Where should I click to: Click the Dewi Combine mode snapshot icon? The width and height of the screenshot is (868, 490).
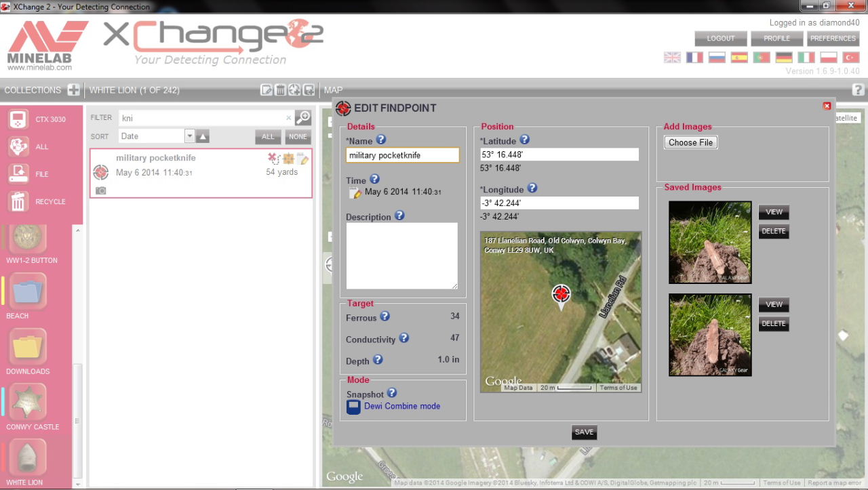click(353, 407)
